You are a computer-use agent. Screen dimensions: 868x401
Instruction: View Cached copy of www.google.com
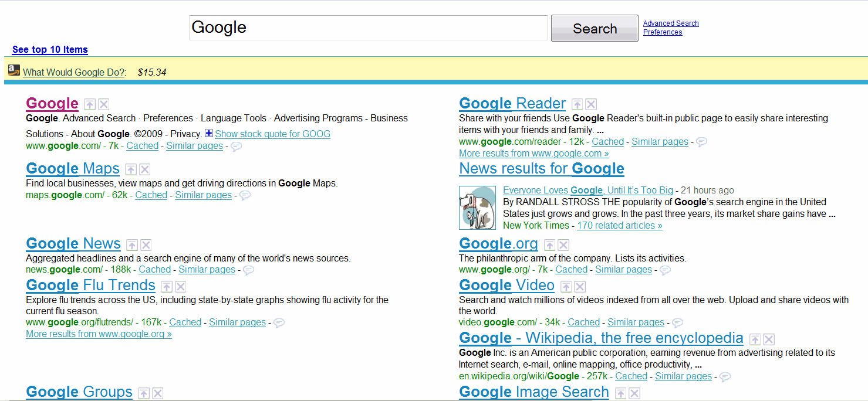[x=143, y=146]
